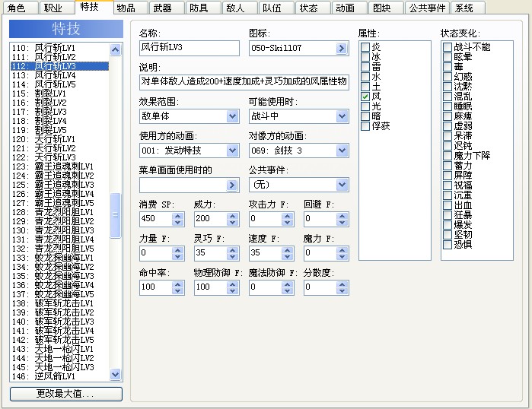
Task: Open the 可能使用时 dropdown
Action: click(x=342, y=116)
